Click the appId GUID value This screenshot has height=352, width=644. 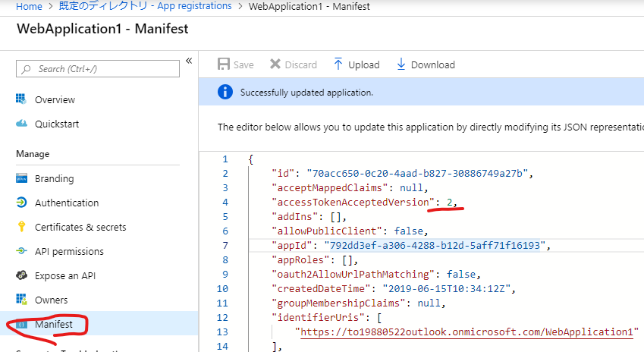pyautogui.click(x=435, y=245)
